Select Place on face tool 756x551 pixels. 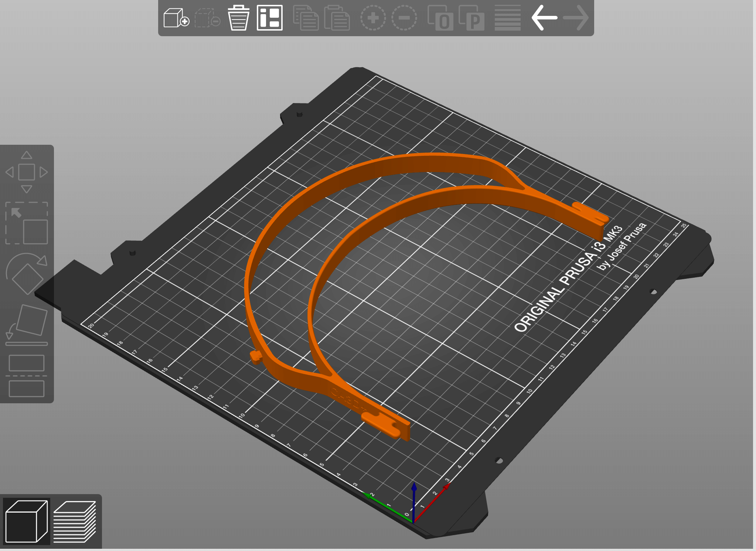pyautogui.click(x=27, y=325)
